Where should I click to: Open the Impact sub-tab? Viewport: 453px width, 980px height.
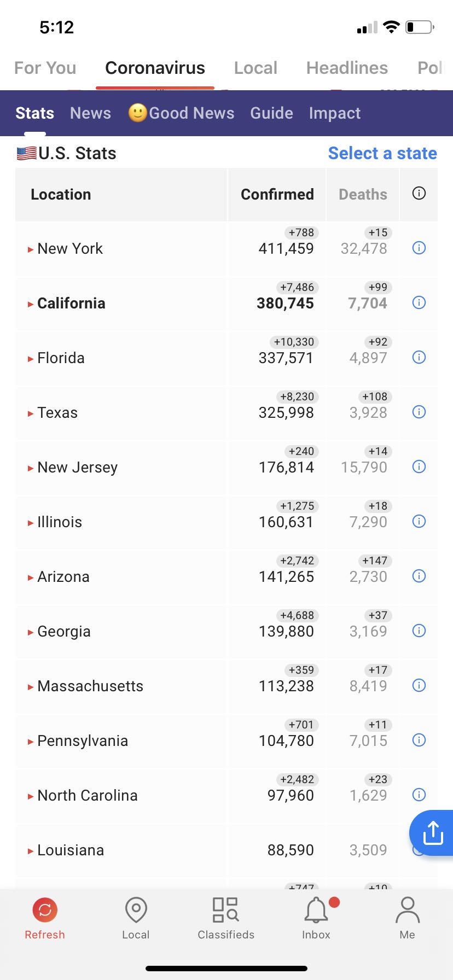[335, 113]
